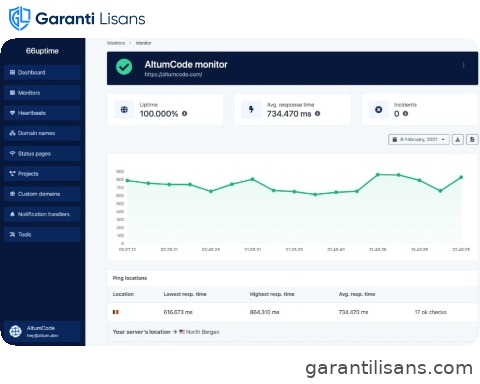This screenshot has width=480, height=384.
Task: Go to Heartbeats in sidebar
Action: point(42,113)
